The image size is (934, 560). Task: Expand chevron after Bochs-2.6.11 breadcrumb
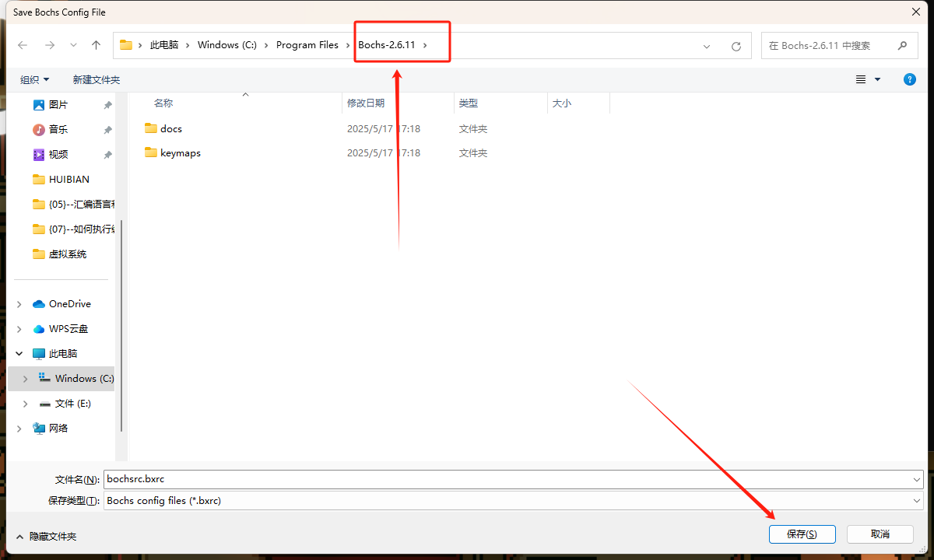coord(425,45)
